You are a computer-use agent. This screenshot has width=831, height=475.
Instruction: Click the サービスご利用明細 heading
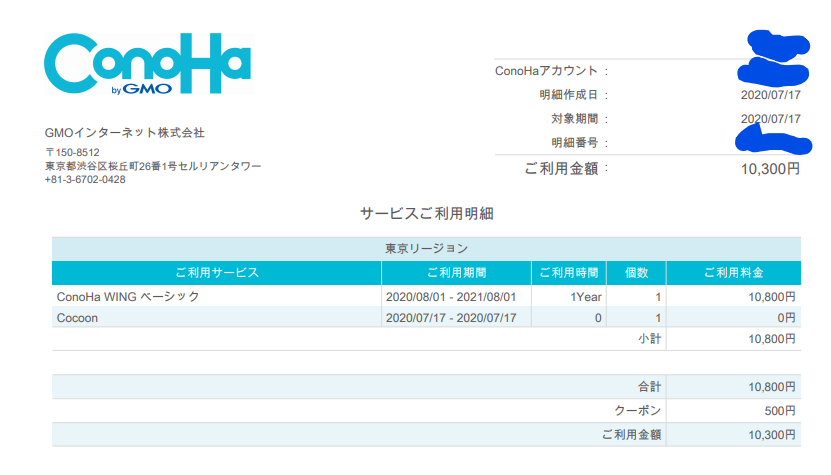pyautogui.click(x=427, y=213)
